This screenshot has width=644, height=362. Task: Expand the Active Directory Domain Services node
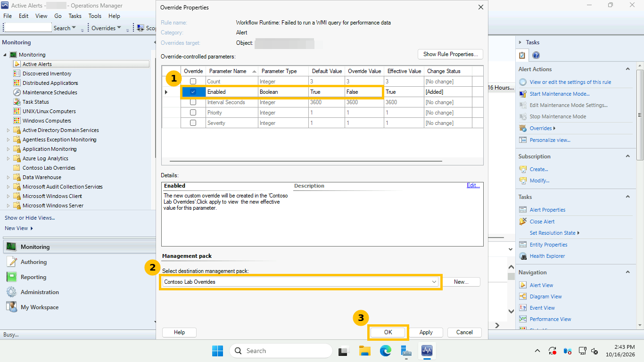(8, 130)
